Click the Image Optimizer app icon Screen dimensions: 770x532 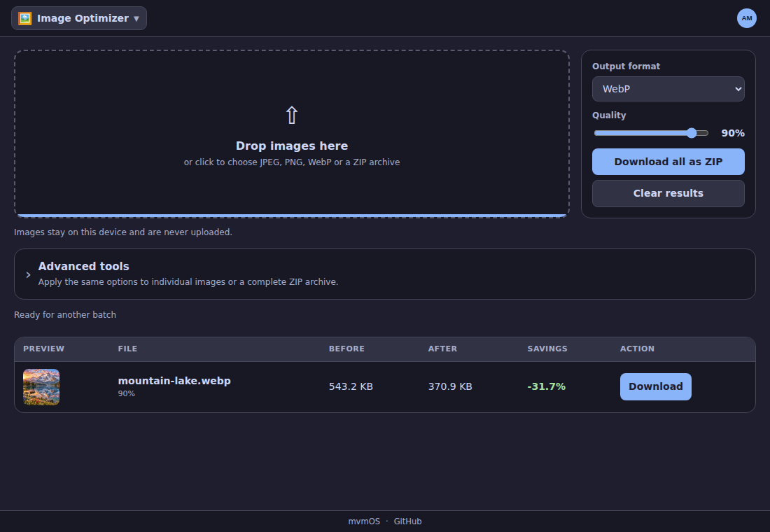pos(24,18)
